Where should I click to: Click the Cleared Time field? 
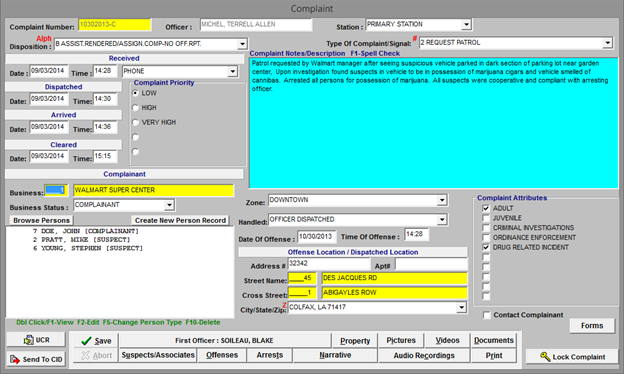tap(105, 156)
